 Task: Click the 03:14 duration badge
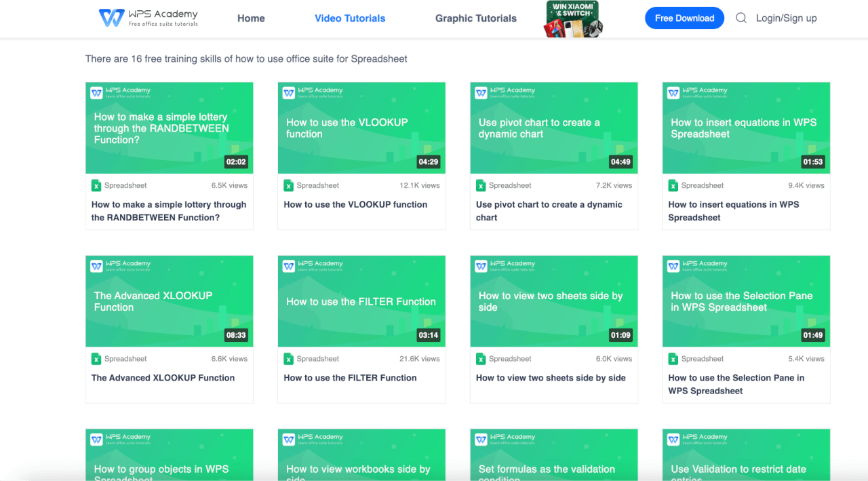(429, 335)
